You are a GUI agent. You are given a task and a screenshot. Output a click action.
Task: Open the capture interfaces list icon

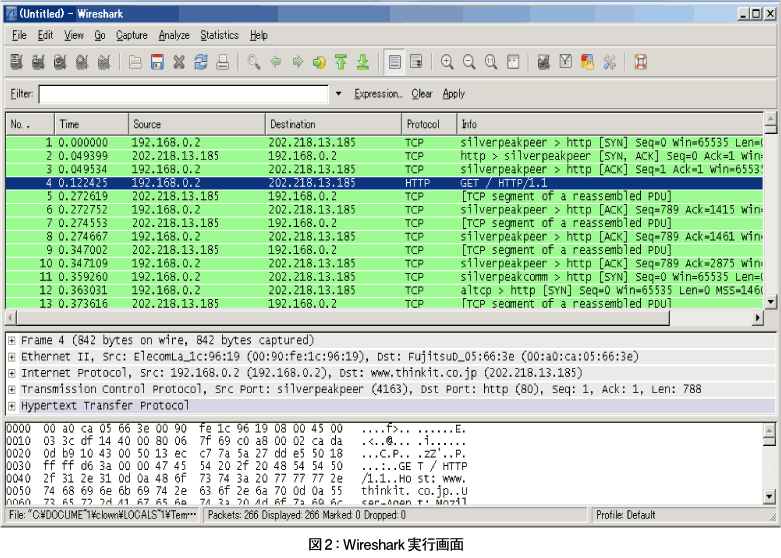(16, 62)
